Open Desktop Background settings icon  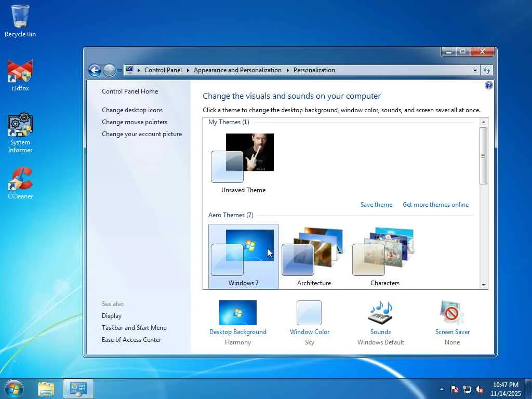[x=238, y=313]
